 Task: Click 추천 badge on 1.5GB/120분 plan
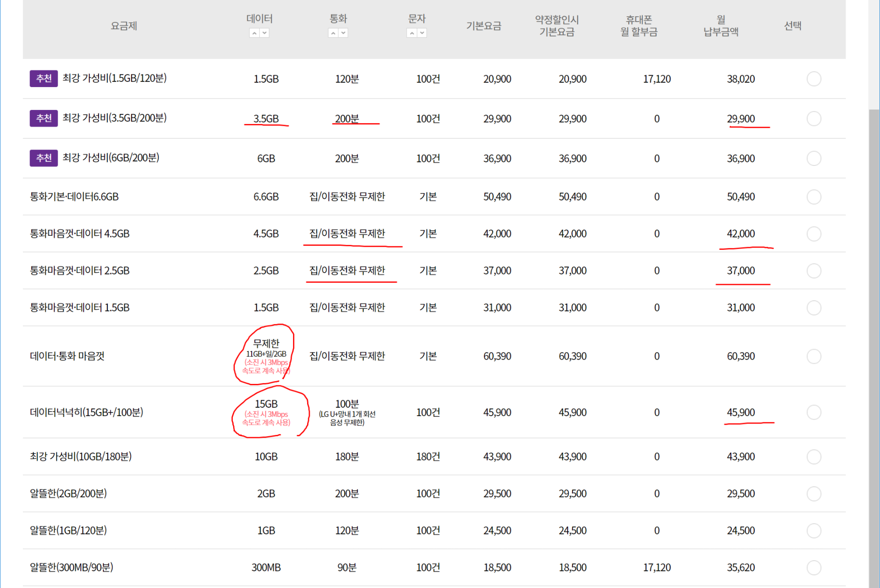coord(44,79)
